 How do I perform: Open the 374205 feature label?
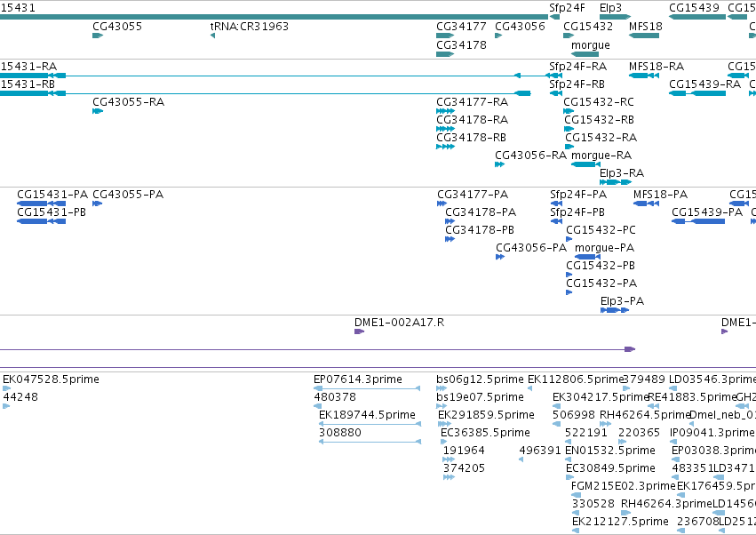click(x=464, y=468)
